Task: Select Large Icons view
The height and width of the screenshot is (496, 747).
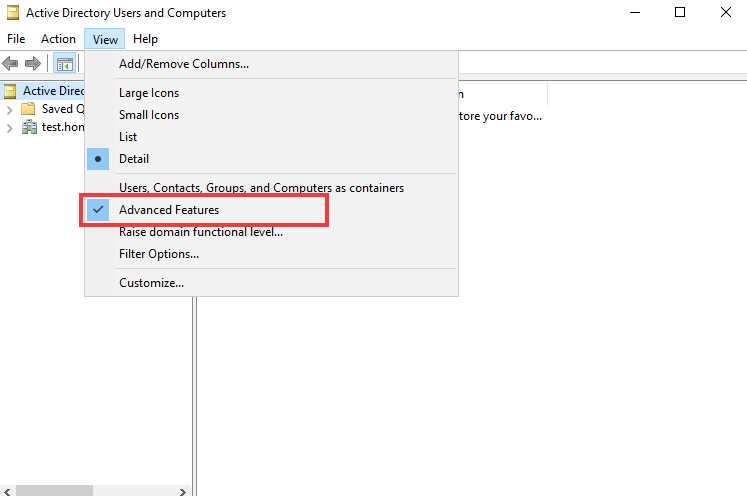Action: click(149, 93)
